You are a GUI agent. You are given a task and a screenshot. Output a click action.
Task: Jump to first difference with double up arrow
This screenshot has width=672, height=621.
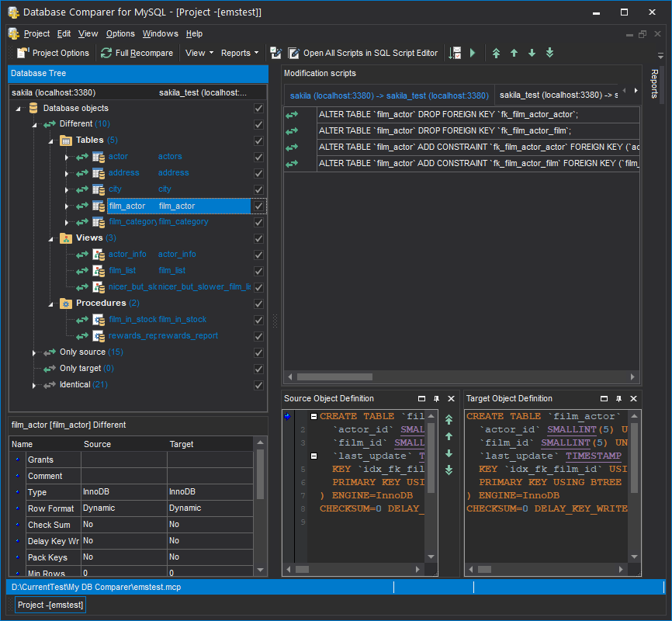point(496,53)
